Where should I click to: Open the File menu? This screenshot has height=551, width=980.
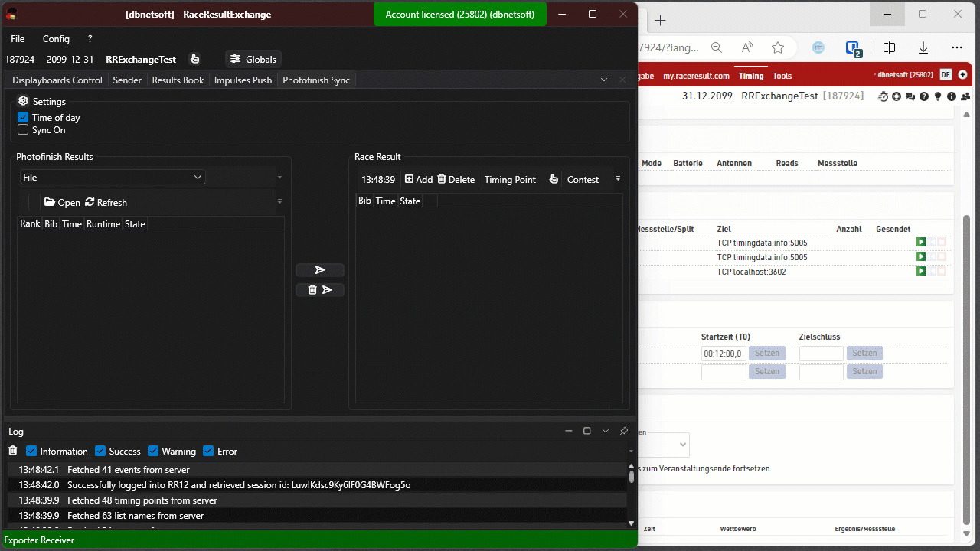(18, 38)
